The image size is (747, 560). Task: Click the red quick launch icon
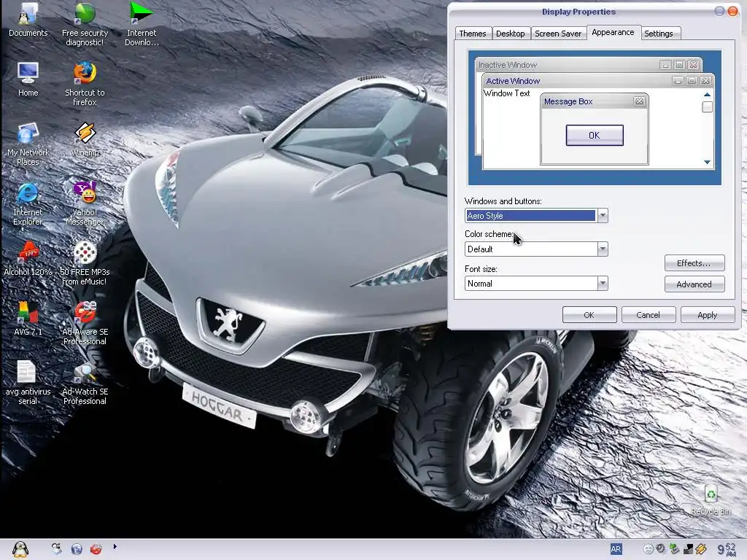coord(96,549)
